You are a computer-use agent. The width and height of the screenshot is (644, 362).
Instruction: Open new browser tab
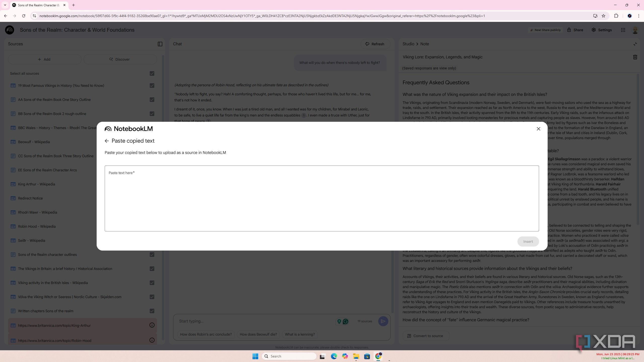pyautogui.click(x=73, y=5)
